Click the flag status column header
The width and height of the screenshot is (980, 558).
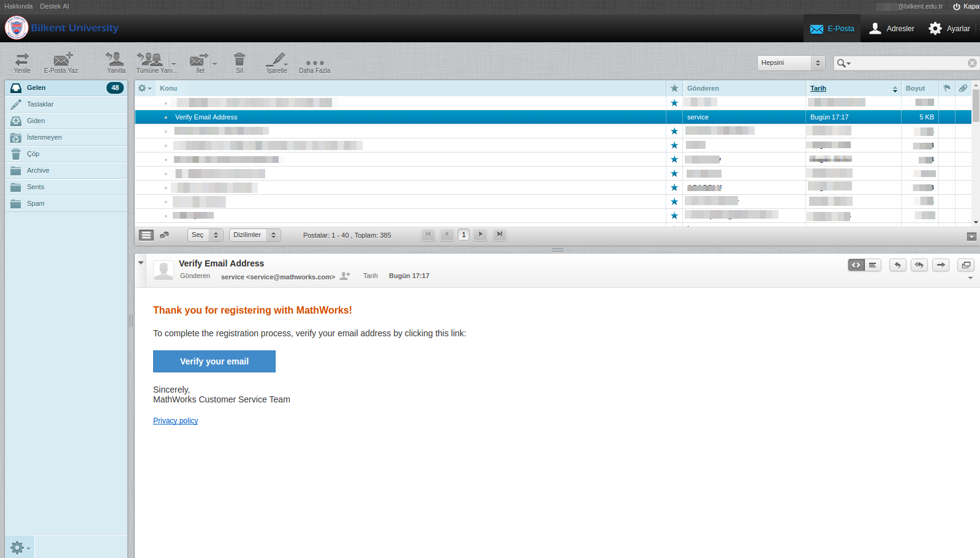click(947, 88)
